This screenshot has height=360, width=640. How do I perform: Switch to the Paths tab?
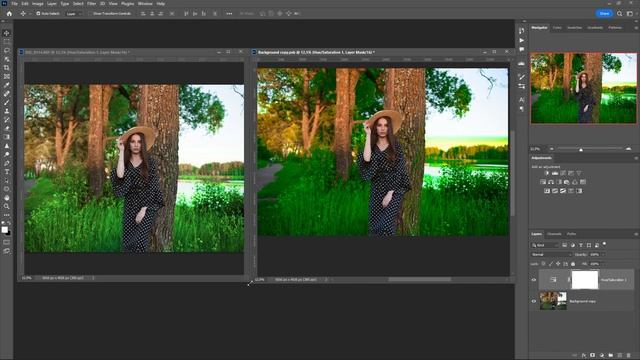(571, 234)
